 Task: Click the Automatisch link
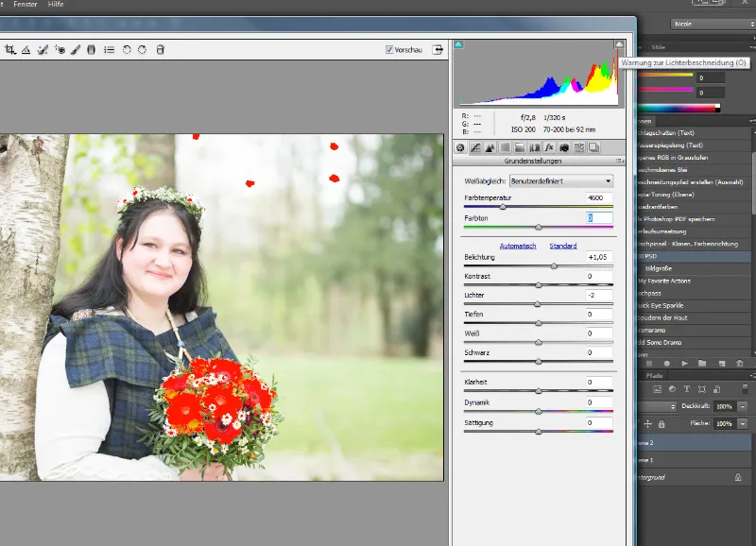[517, 246]
